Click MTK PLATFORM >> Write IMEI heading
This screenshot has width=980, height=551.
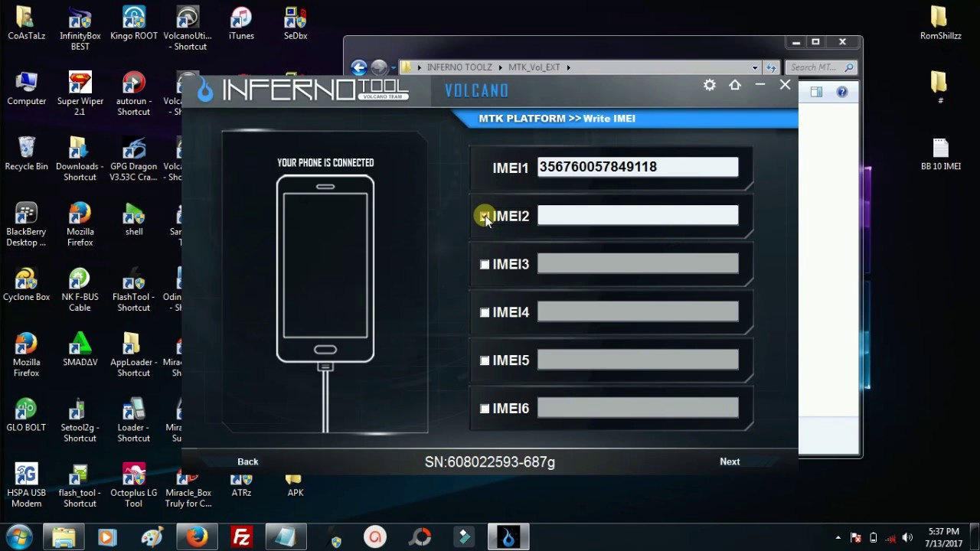557,119
